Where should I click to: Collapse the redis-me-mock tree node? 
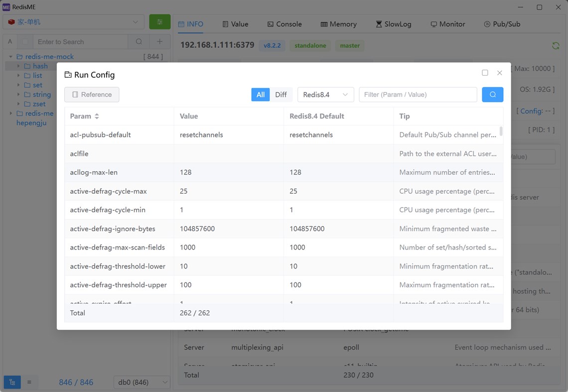[x=10, y=56]
